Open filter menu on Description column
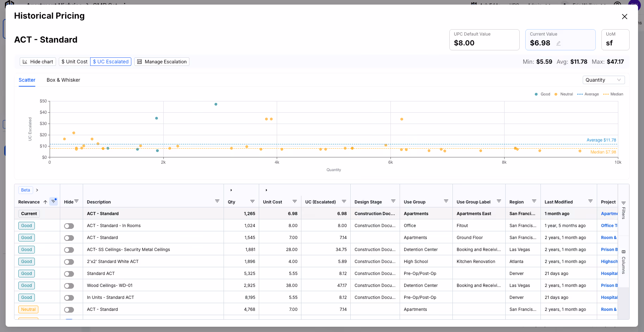The width and height of the screenshot is (644, 332). click(217, 201)
